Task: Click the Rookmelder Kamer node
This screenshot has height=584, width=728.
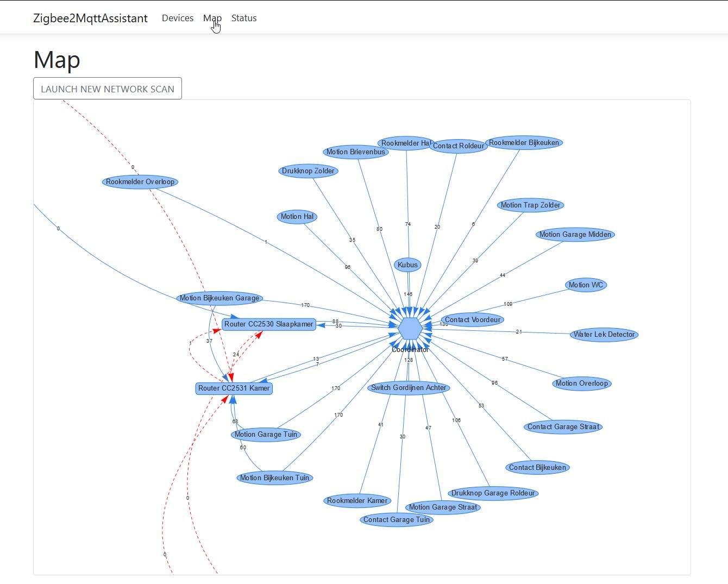Action: tap(357, 501)
